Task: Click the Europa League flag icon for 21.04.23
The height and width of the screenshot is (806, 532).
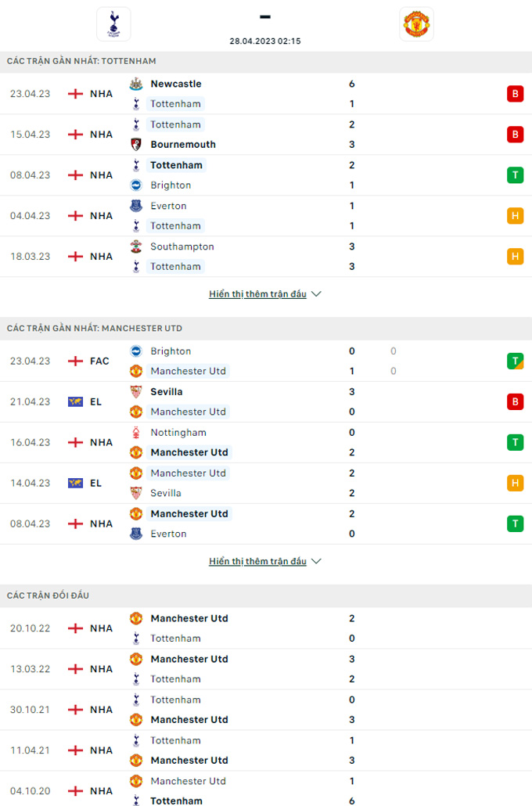Action: coord(76,402)
